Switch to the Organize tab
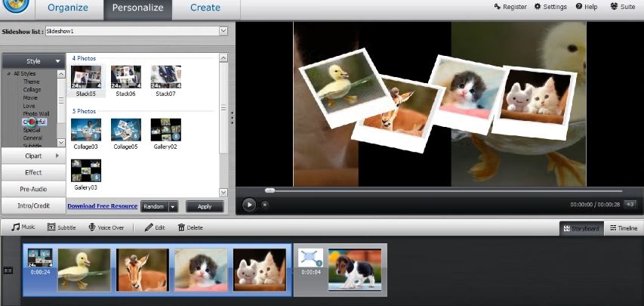Viewport: 644px width, 306px height. (x=67, y=8)
